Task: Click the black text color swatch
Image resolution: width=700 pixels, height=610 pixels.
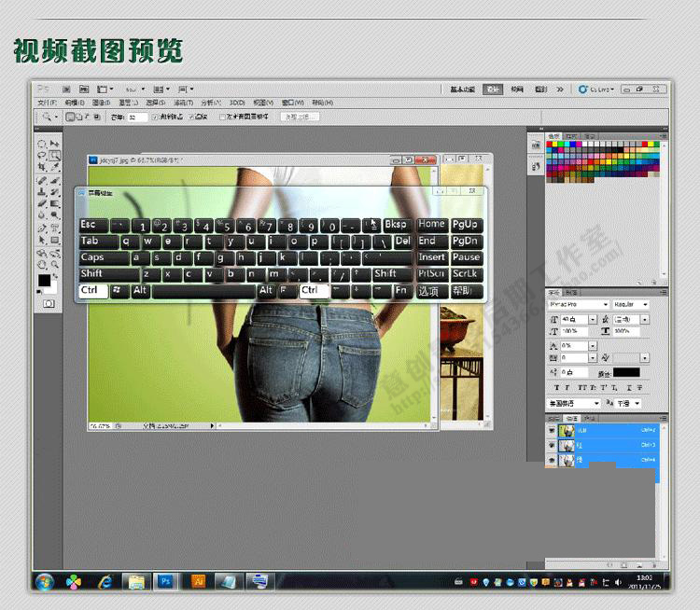Action: tap(626, 372)
